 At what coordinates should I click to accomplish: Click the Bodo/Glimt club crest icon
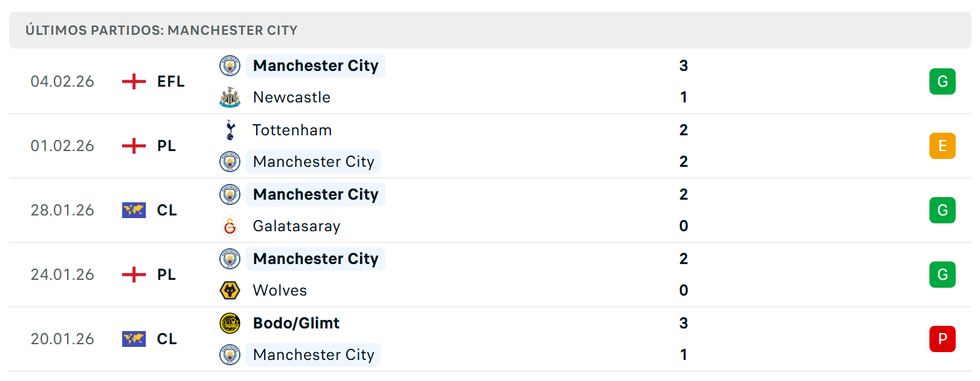coord(230,323)
